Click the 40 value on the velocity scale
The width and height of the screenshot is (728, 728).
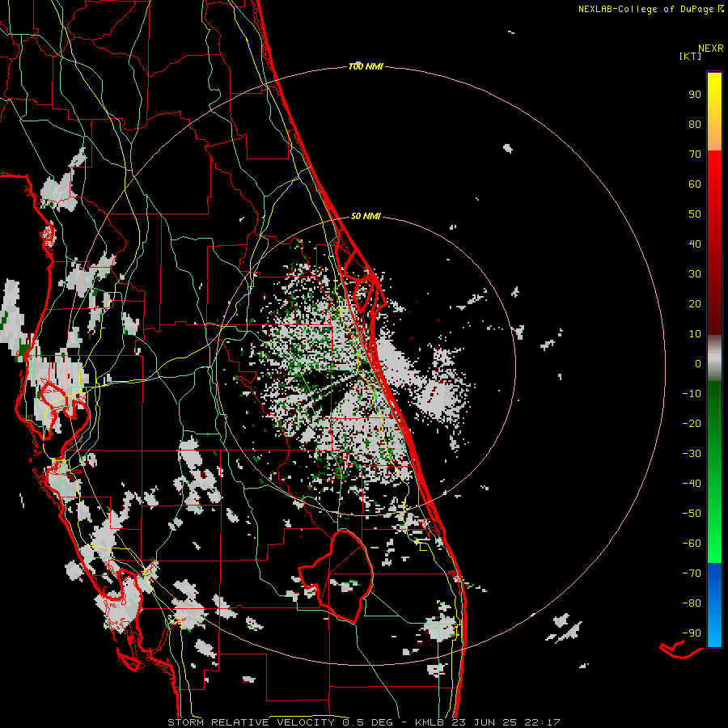point(695,244)
